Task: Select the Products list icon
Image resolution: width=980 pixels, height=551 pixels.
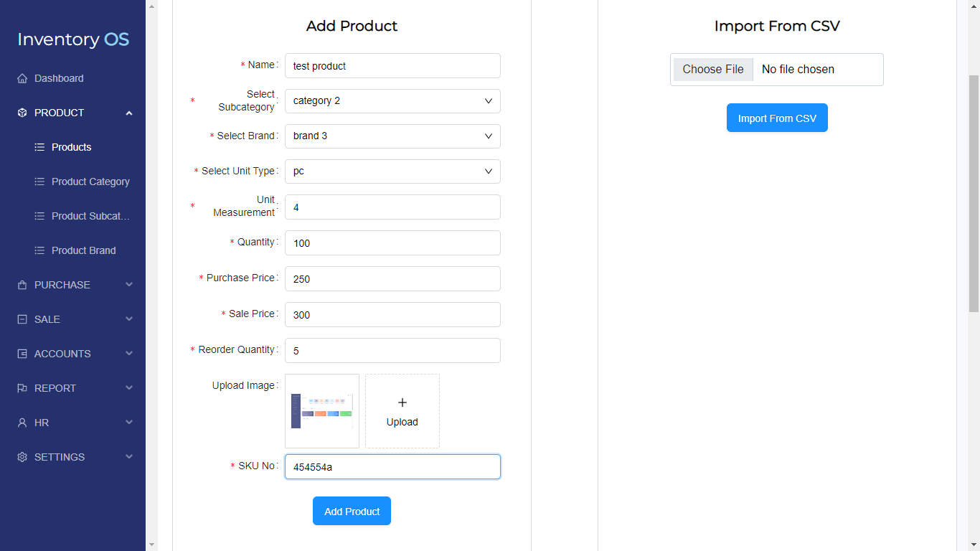Action: coord(40,147)
